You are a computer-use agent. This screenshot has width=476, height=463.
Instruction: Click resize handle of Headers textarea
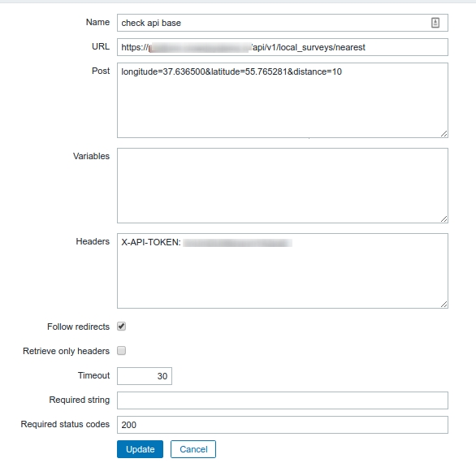(x=444, y=305)
